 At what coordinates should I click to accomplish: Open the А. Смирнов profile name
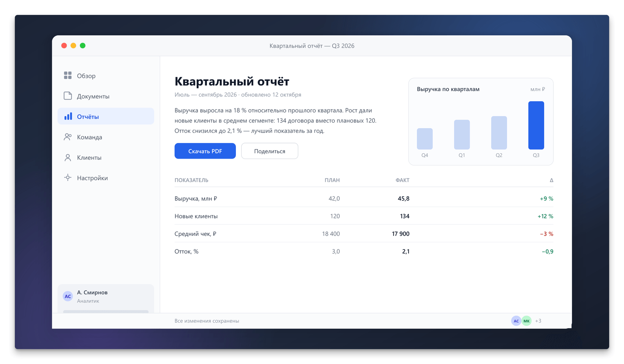click(92, 292)
